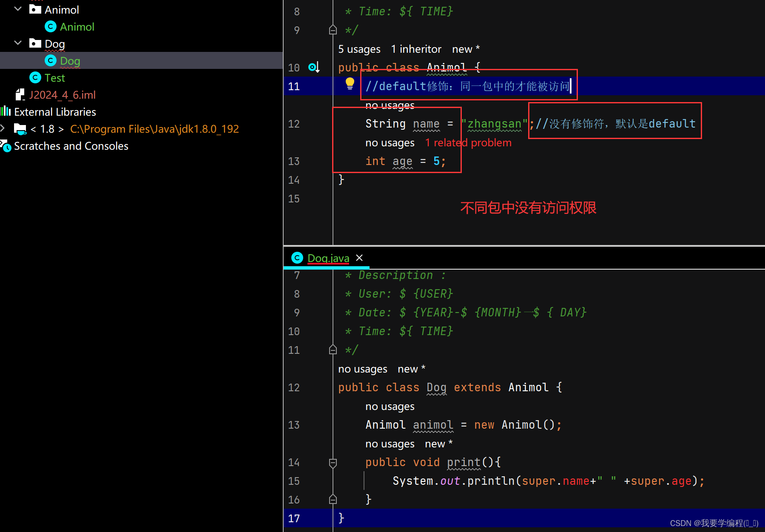Click the Dog.java tab class icon

[x=297, y=258]
